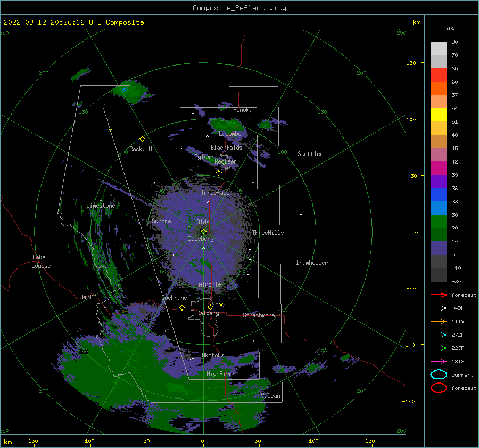Click the Cochrane town label
This screenshot has width=479, height=448.
(x=174, y=298)
